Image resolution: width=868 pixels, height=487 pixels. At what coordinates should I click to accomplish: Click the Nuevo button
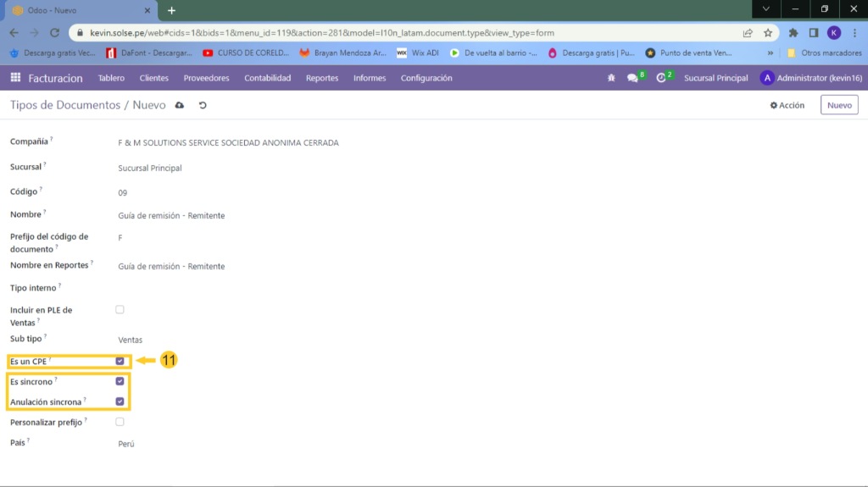click(838, 105)
